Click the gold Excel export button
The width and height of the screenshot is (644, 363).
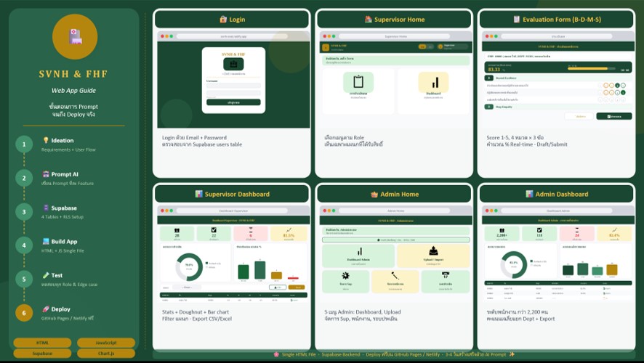(297, 287)
